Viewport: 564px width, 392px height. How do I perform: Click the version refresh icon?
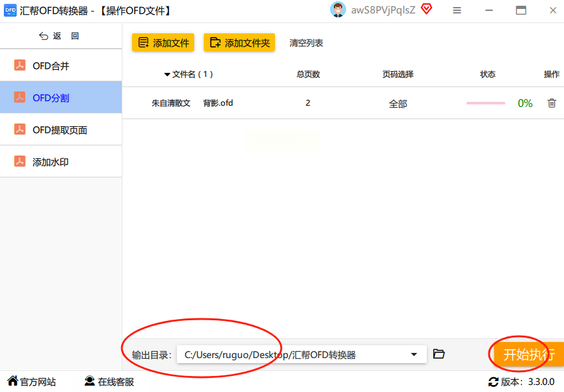(493, 382)
